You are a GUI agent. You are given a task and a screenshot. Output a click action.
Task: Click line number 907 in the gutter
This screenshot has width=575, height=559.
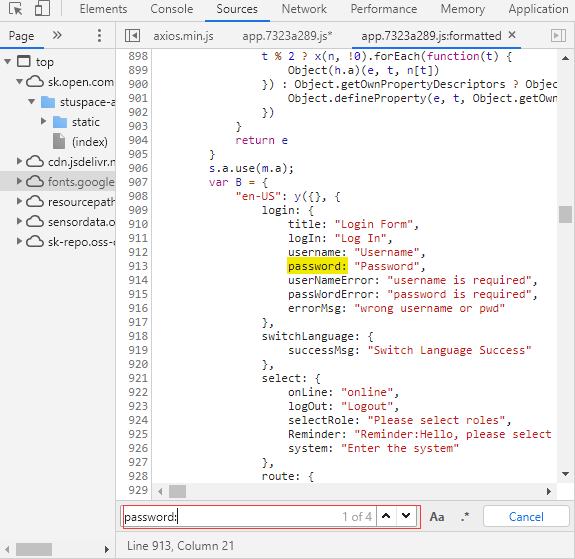[x=138, y=182]
